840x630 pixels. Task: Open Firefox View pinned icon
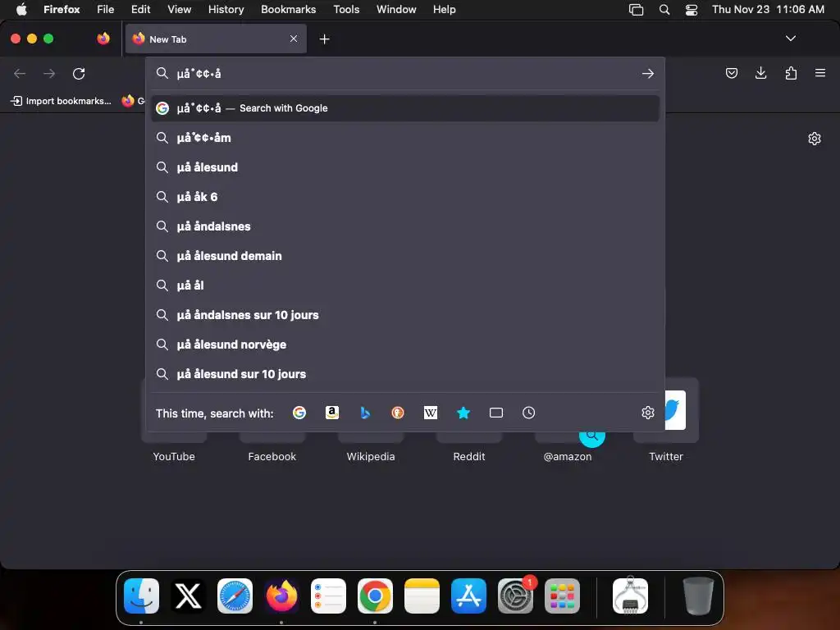tap(103, 39)
